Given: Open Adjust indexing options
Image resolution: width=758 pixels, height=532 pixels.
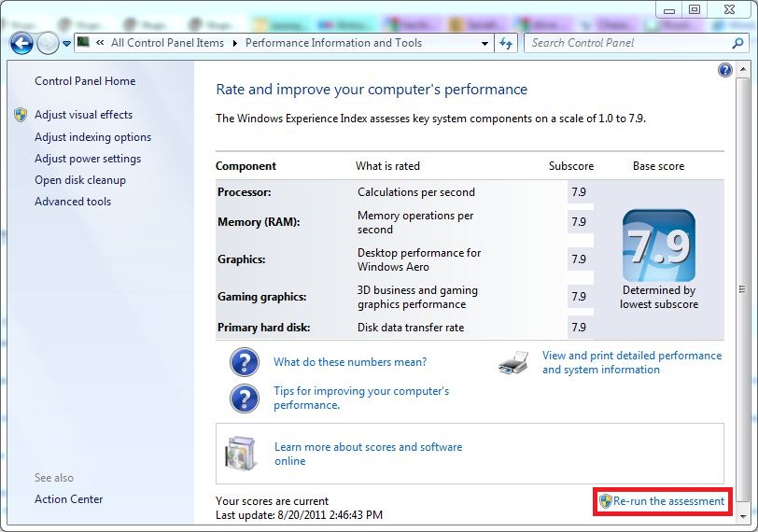Looking at the screenshot, I should tap(92, 137).
